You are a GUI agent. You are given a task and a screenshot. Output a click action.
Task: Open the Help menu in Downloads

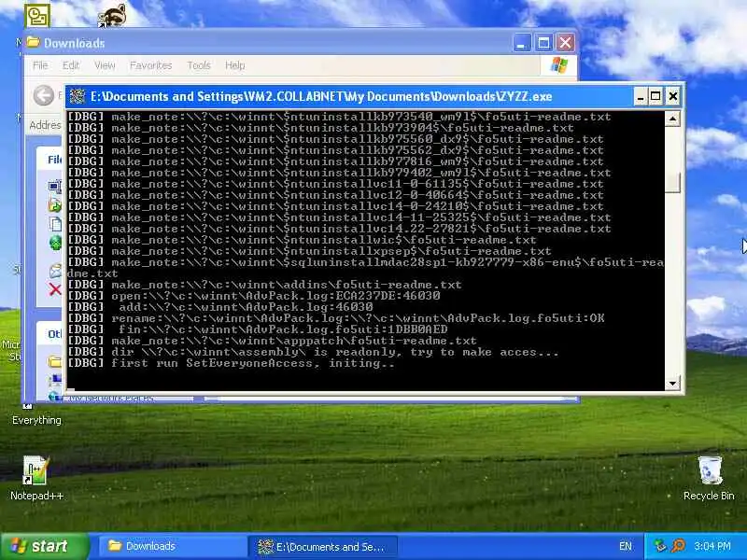[235, 65]
